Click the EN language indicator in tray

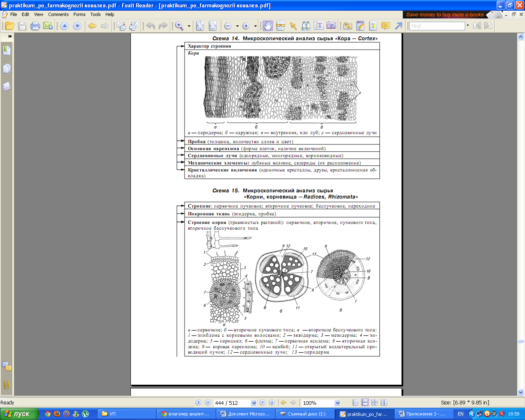click(x=461, y=414)
